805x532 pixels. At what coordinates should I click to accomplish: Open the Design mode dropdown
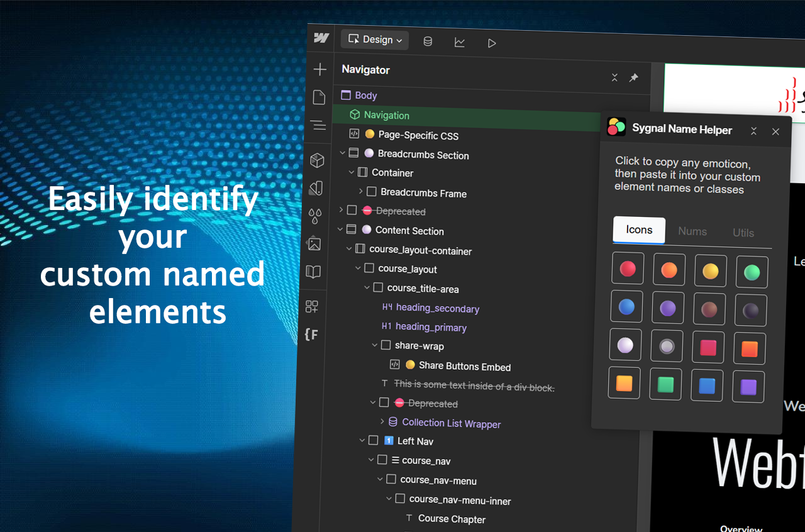[x=375, y=40]
